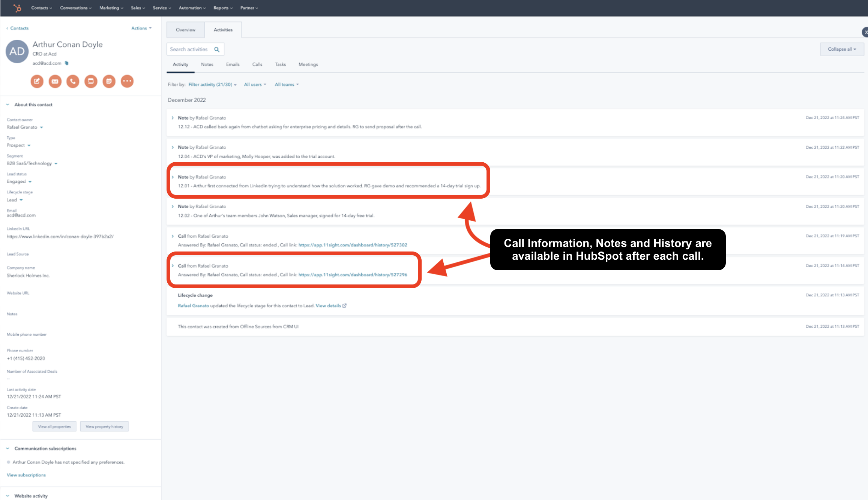This screenshot has width=868, height=500.
Task: Click the contact created Offline Sources entry
Action: 515,326
